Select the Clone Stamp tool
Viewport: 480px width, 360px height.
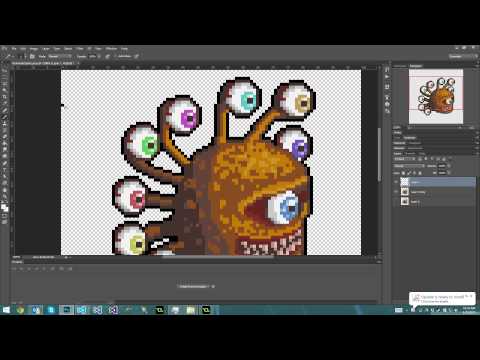click(5, 124)
